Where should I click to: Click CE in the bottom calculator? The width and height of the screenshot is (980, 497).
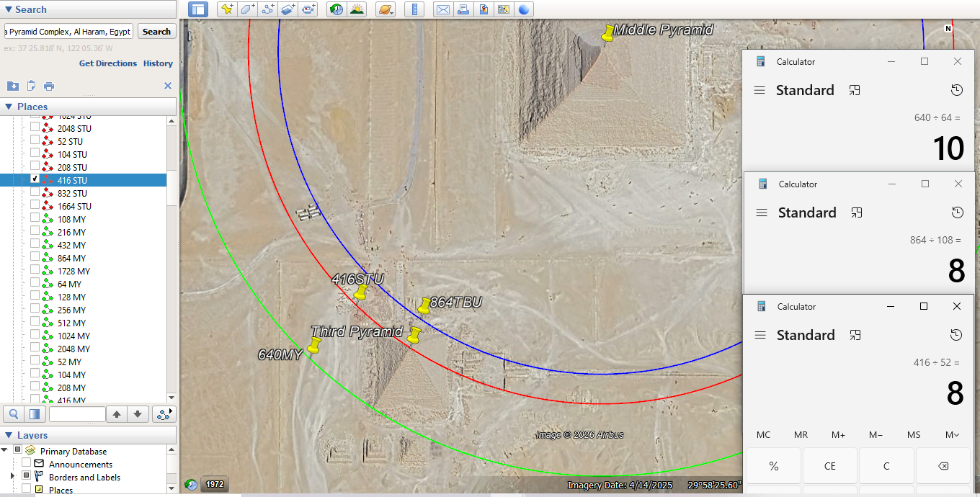830,466
